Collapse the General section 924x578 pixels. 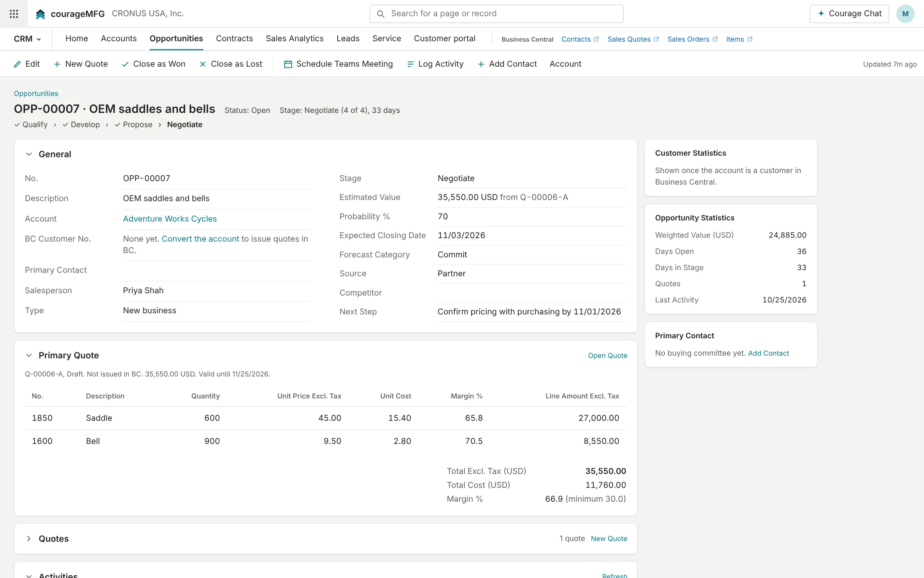(29, 154)
